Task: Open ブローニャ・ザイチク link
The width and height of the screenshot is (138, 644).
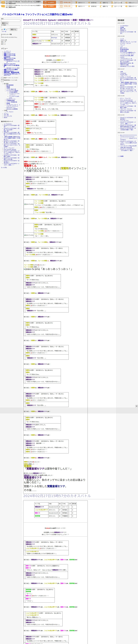Action: [126, 109]
